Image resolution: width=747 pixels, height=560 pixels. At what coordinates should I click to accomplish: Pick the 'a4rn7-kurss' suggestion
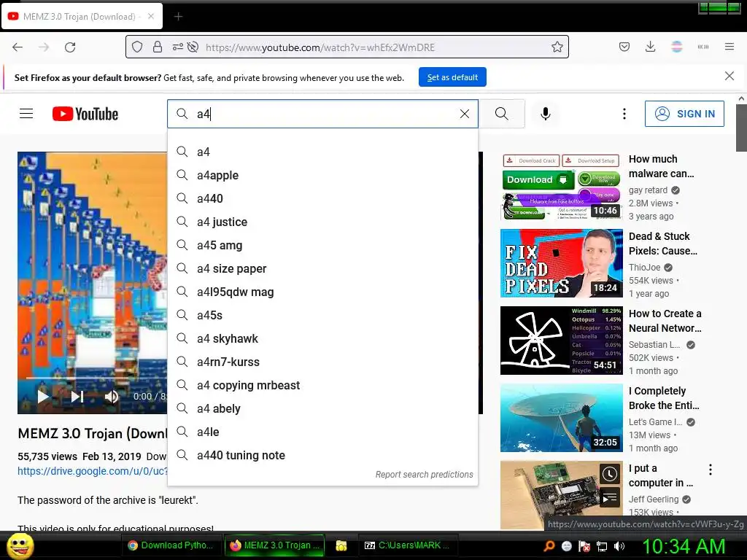322,362
